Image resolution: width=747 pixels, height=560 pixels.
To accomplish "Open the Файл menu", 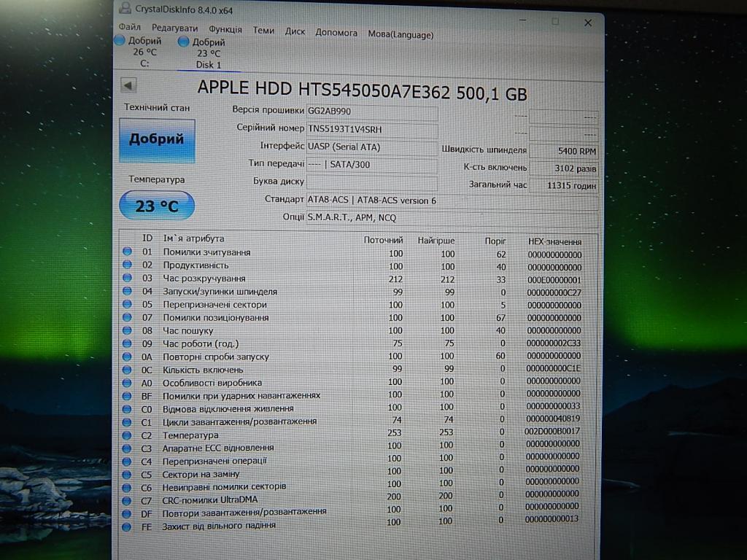I will pos(130,27).
